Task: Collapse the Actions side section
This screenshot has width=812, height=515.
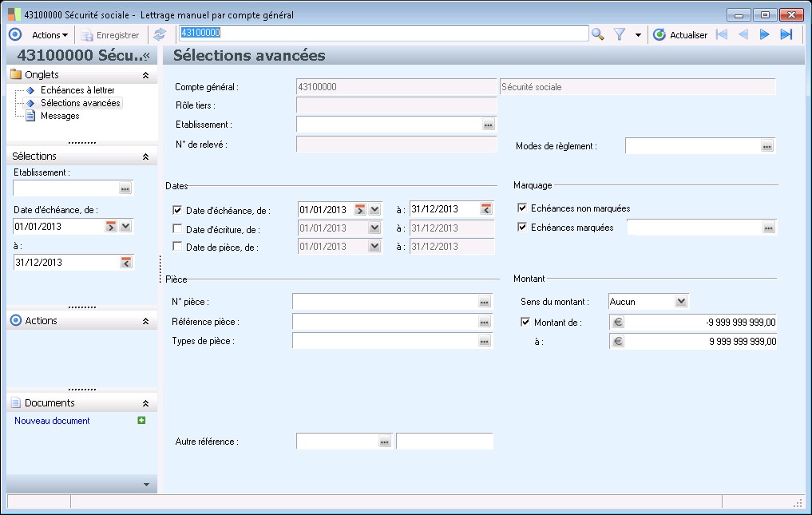Action: click(x=145, y=321)
